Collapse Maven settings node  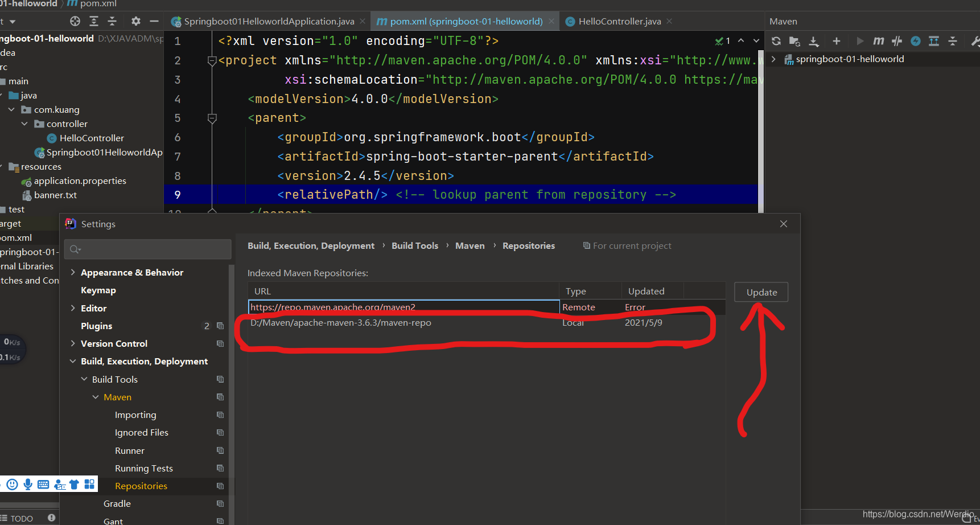pos(96,397)
